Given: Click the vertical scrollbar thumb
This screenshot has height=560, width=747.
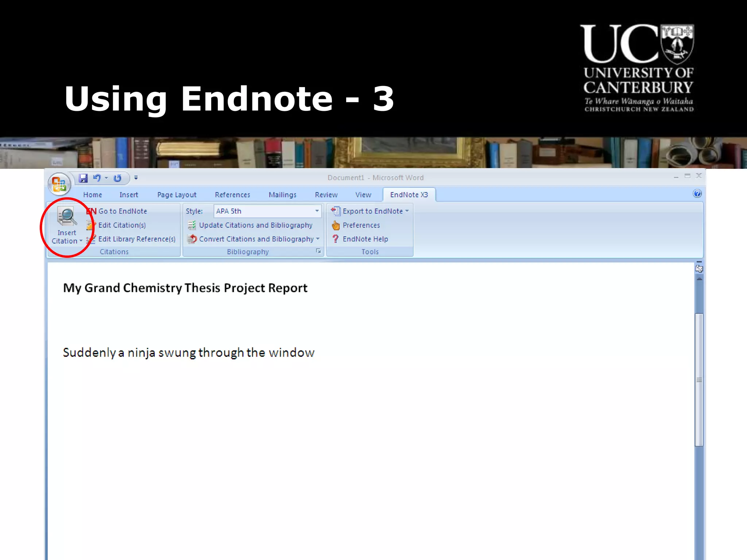Looking at the screenshot, I should [x=699, y=380].
